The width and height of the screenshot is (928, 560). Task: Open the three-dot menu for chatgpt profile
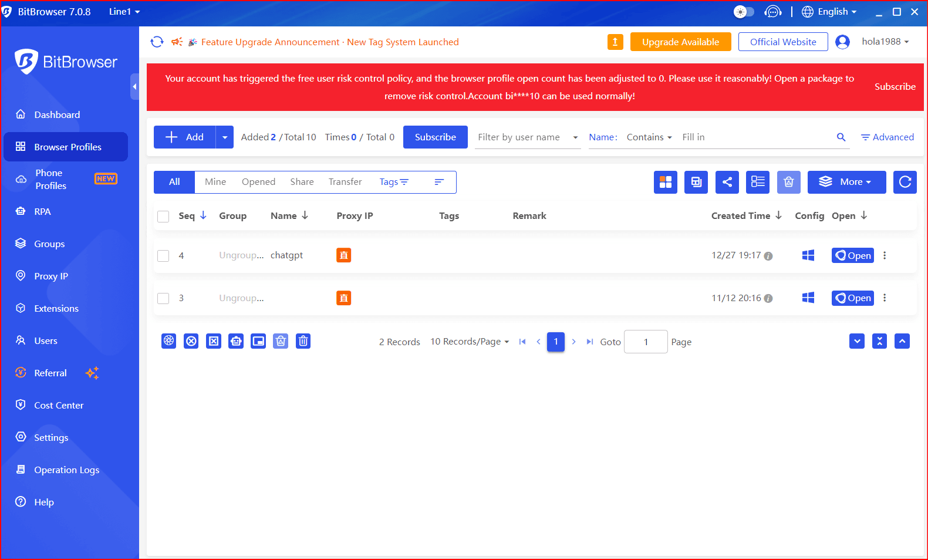pos(885,255)
